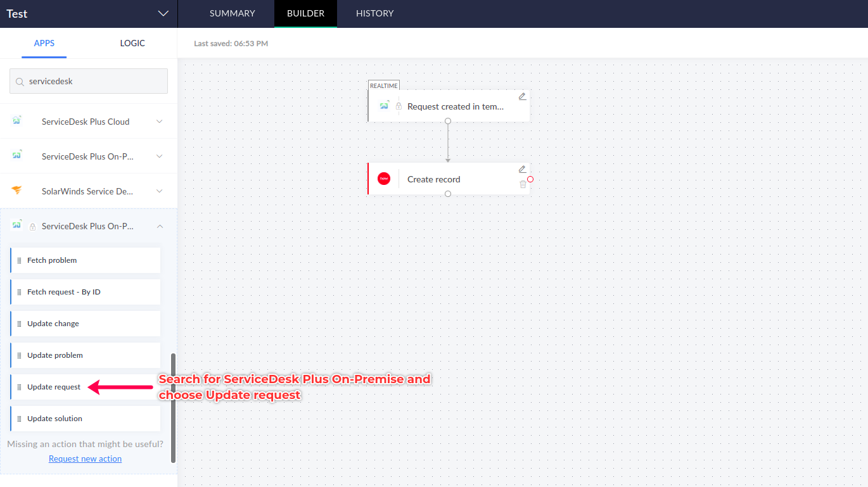Edit the Create record step via pencil icon
Viewport: 868px width, 487px height.
coord(522,169)
